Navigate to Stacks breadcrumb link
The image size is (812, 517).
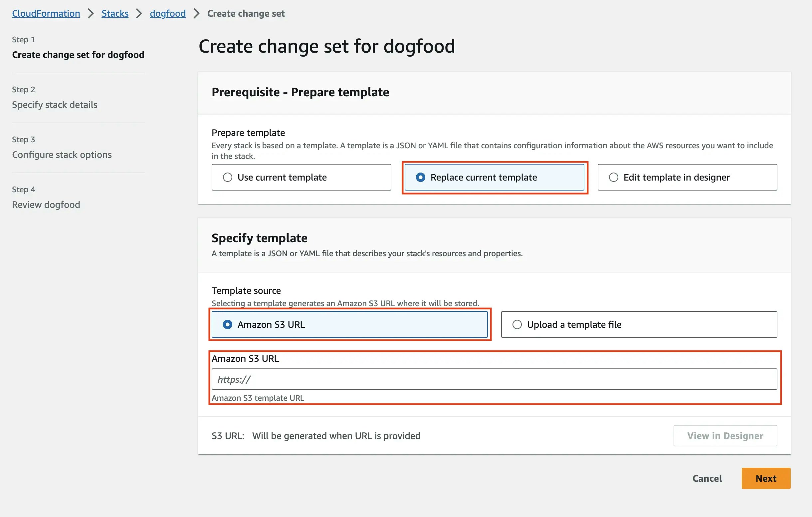tap(115, 14)
